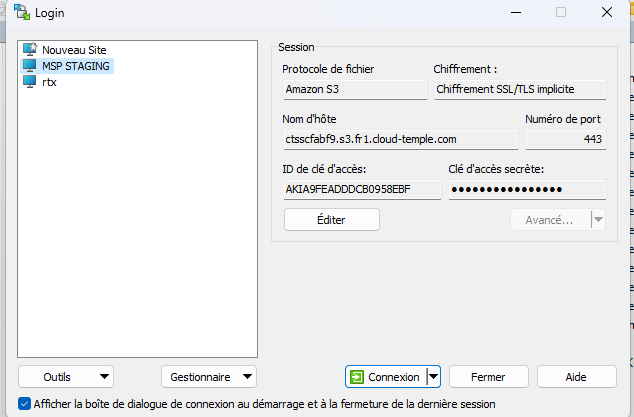Expand the Connexion button dropdown arrow
Image resolution: width=634 pixels, height=417 pixels.
point(433,377)
